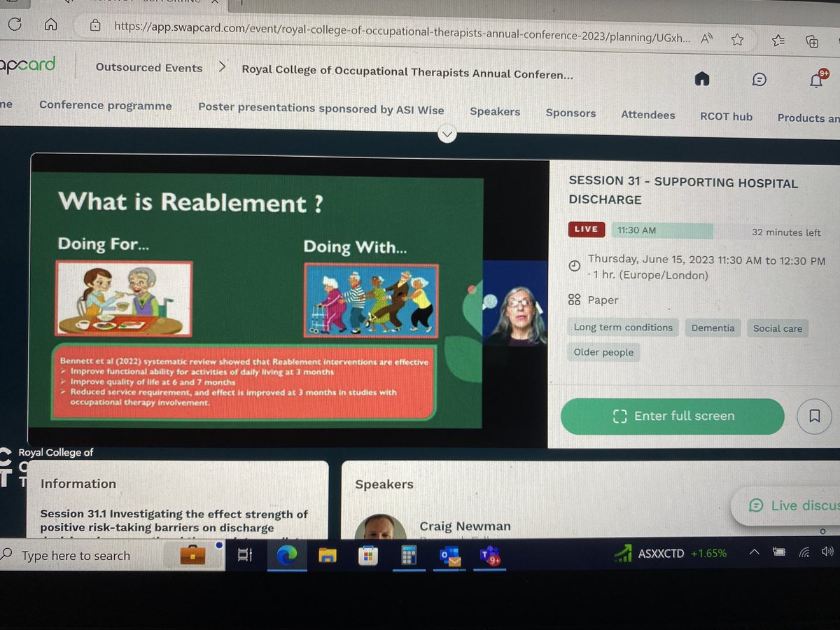840x630 pixels.
Task: Open File Explorer from the taskbar
Action: click(x=328, y=556)
